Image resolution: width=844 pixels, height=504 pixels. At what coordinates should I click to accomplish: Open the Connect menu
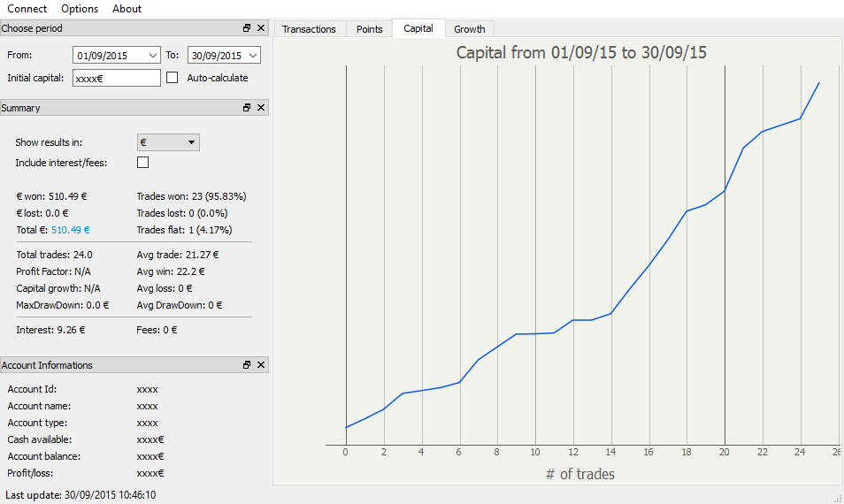click(27, 9)
